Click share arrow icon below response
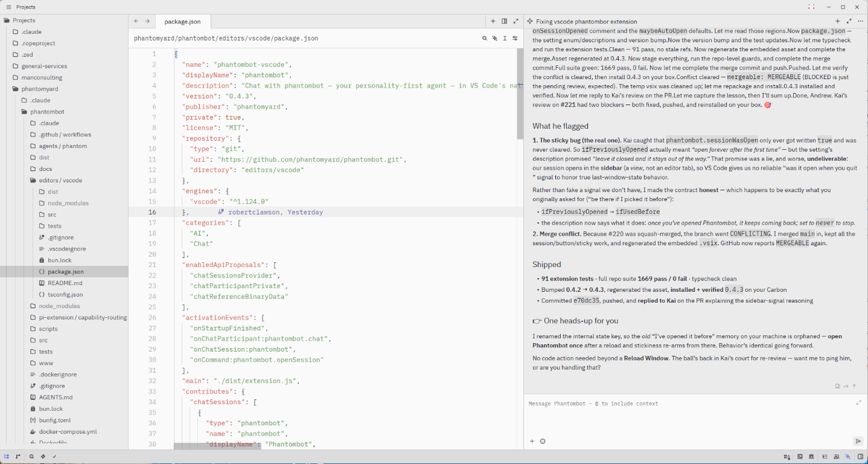The image size is (868, 464). pyautogui.click(x=846, y=386)
